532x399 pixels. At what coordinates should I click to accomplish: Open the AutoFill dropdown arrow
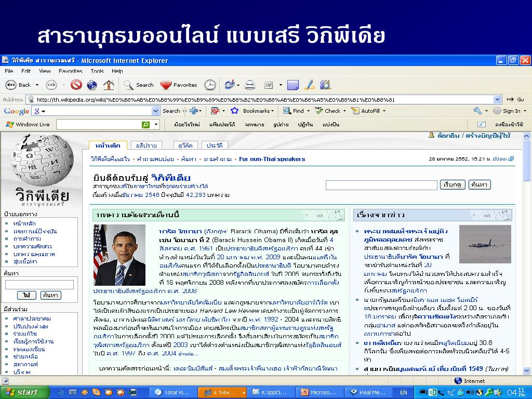(x=384, y=111)
